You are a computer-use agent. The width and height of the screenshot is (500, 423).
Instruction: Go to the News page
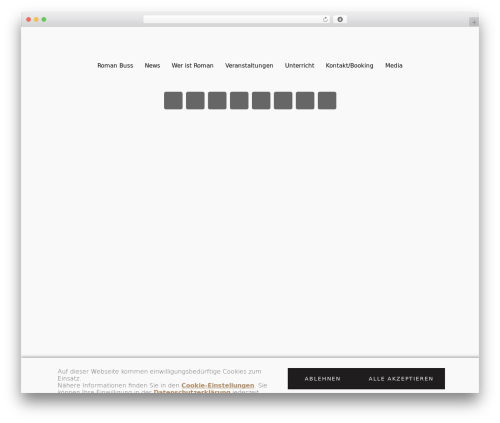152,66
